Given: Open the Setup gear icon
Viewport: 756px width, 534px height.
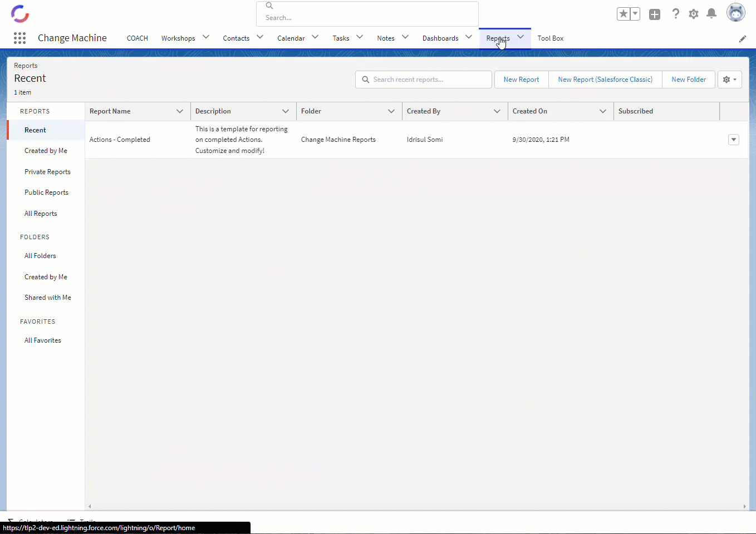Looking at the screenshot, I should pyautogui.click(x=694, y=14).
